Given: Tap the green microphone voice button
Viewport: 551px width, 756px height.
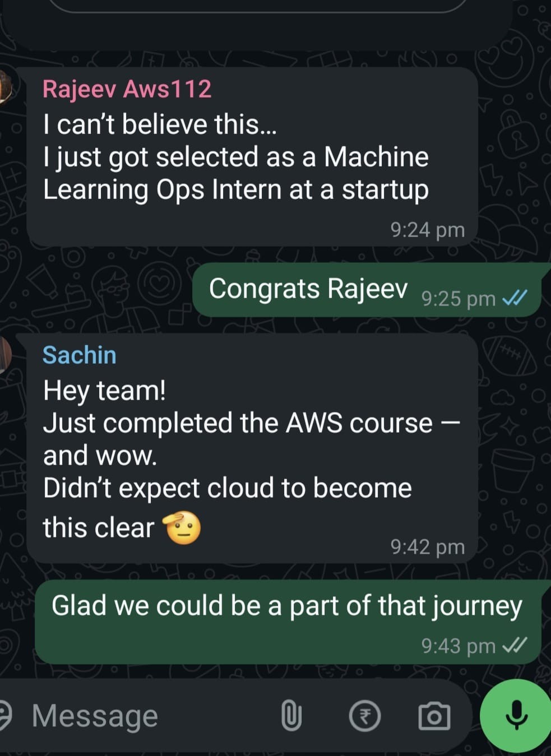Looking at the screenshot, I should tap(516, 716).
